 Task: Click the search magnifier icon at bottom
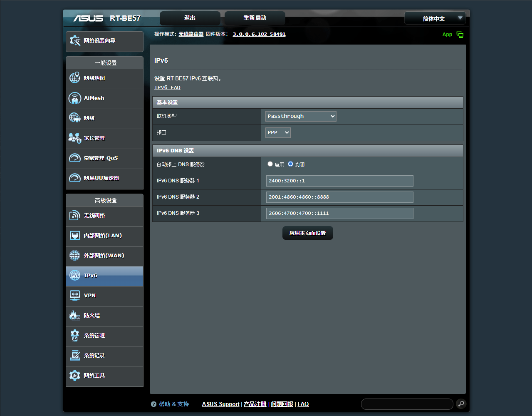461,404
